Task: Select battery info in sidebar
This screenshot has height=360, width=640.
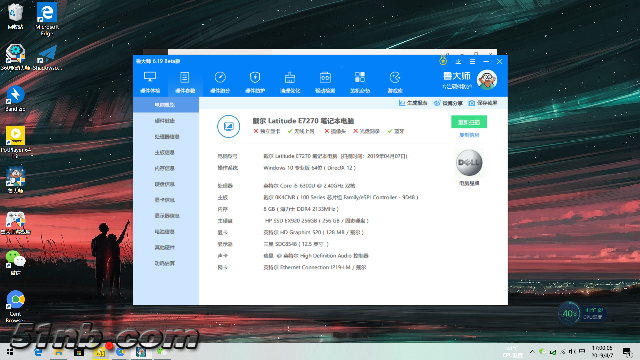Action: (166, 231)
